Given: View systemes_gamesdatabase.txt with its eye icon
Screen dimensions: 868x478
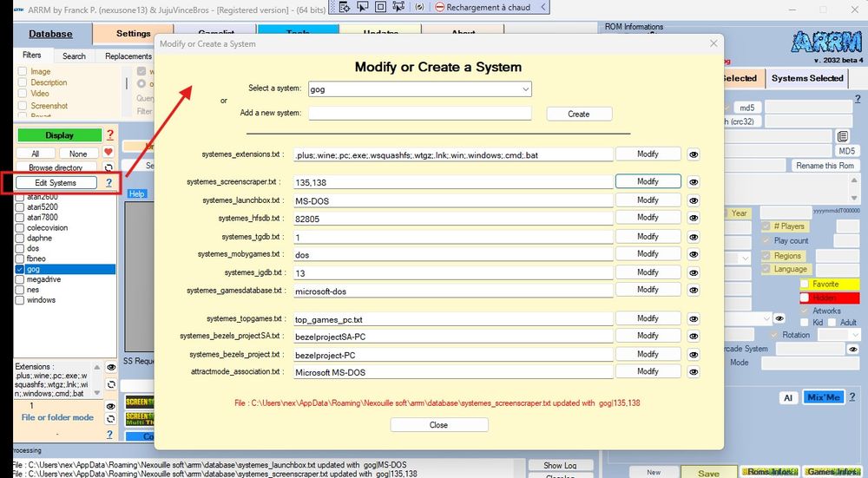Looking at the screenshot, I should 693,291.
